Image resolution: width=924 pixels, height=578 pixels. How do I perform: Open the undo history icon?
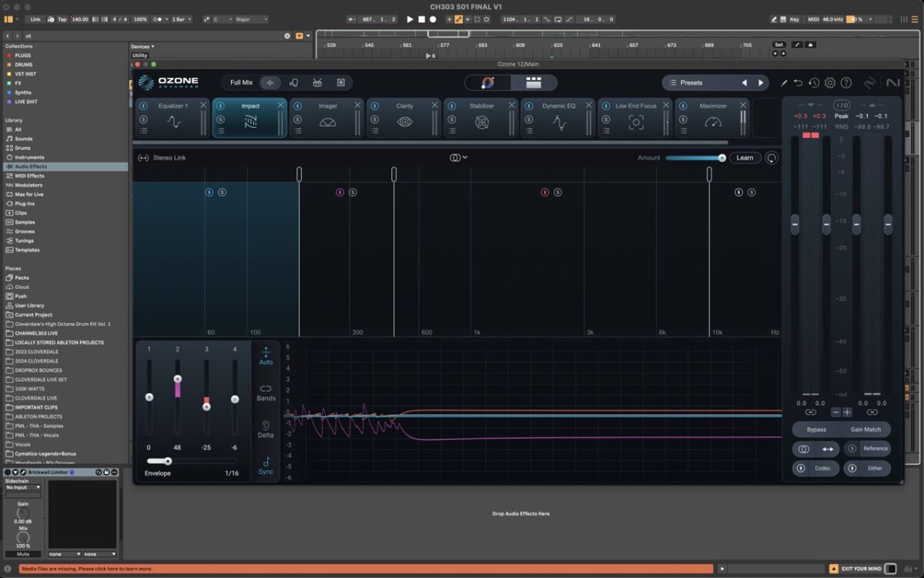point(814,82)
